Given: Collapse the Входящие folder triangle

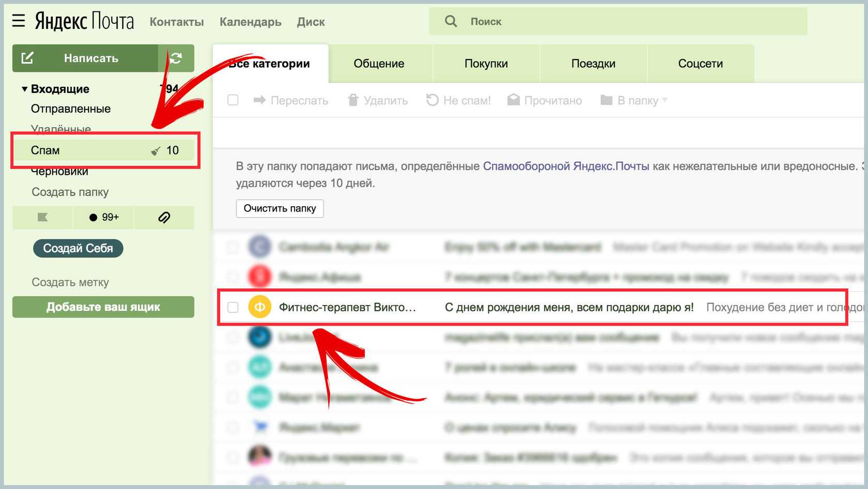Looking at the screenshot, I should coord(24,89).
